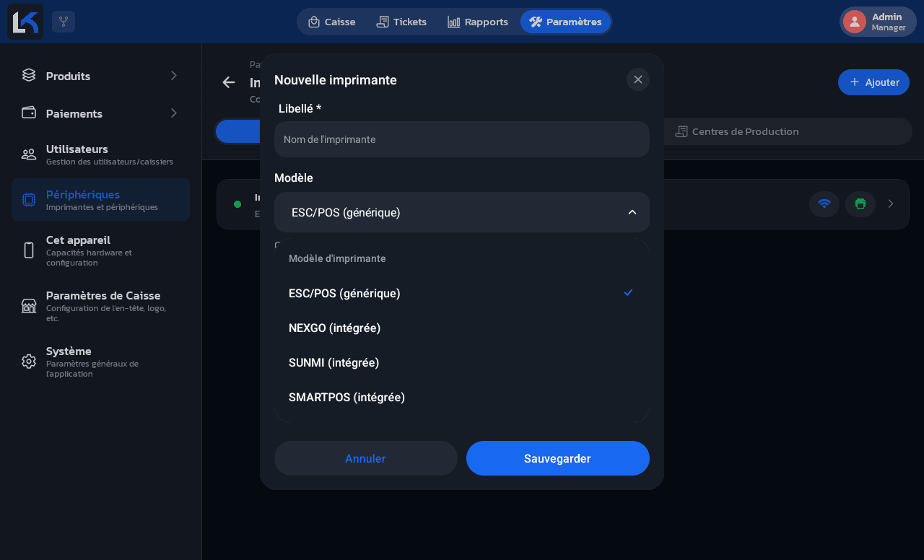Click the Produits layers icon
Image resolution: width=924 pixels, height=560 pixels.
(29, 75)
